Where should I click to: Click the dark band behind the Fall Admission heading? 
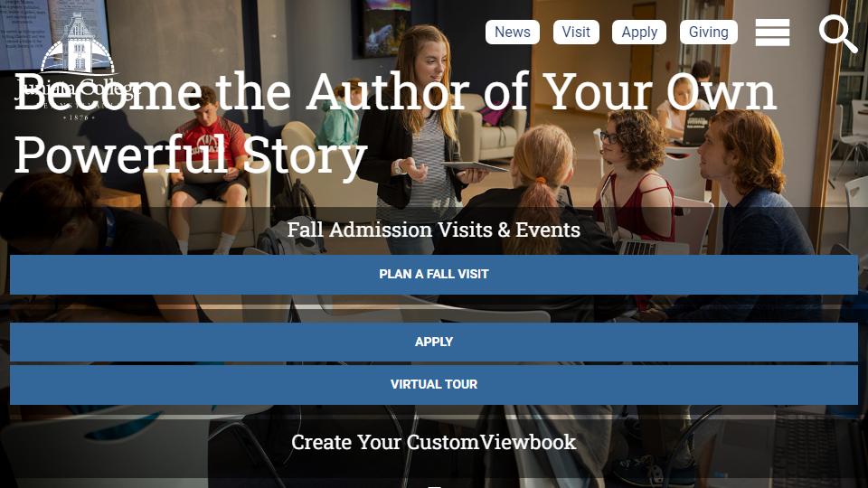[x=434, y=230]
